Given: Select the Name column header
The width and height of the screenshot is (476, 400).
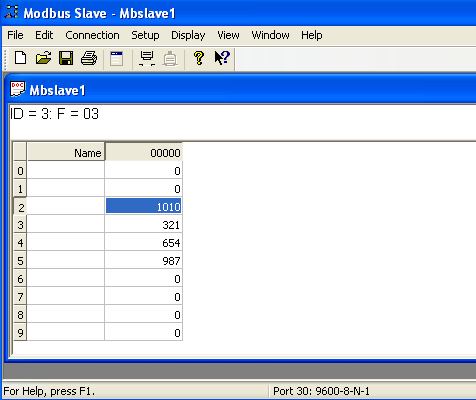Looking at the screenshot, I should tap(66, 152).
